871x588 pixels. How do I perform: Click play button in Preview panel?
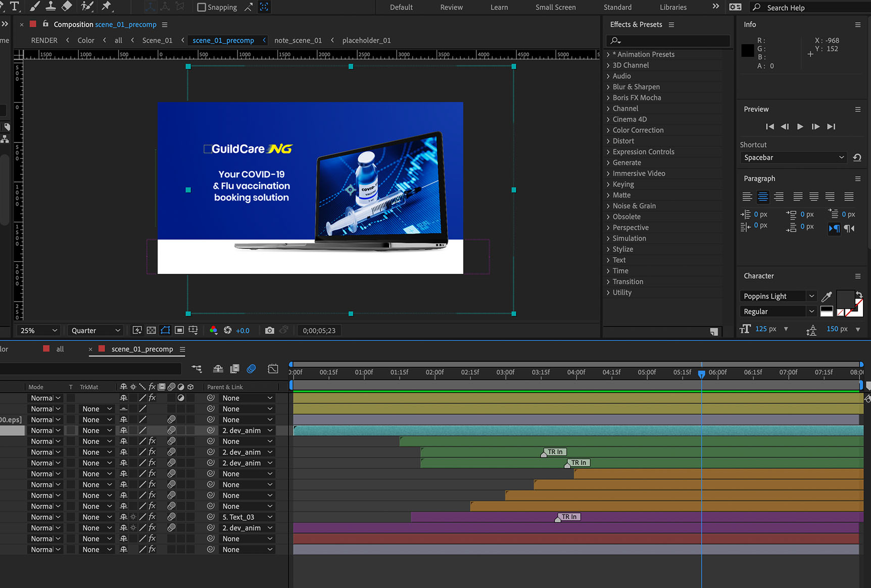(x=800, y=126)
